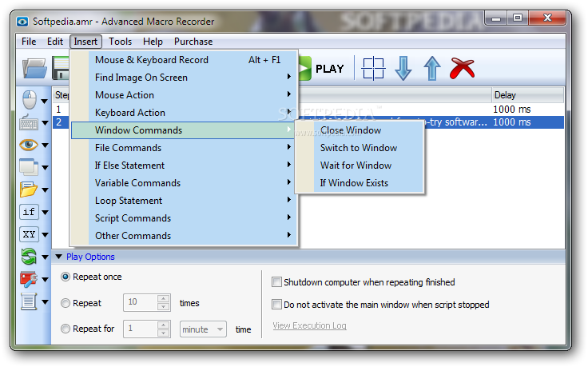Check 'Do not activate the main window'

click(276, 305)
